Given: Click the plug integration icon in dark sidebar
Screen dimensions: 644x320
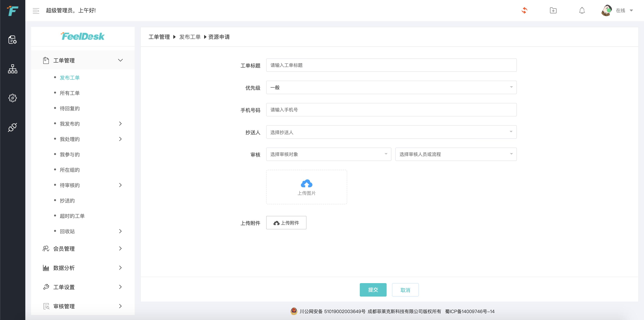Looking at the screenshot, I should [12, 127].
